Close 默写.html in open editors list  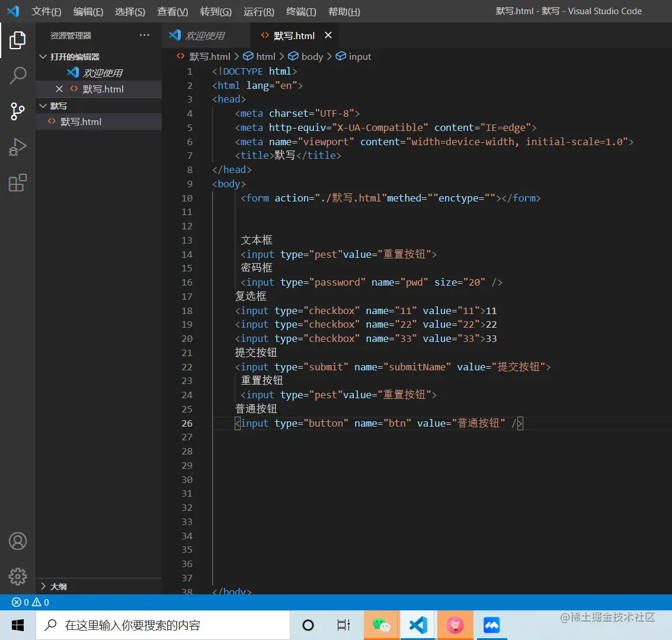point(59,89)
